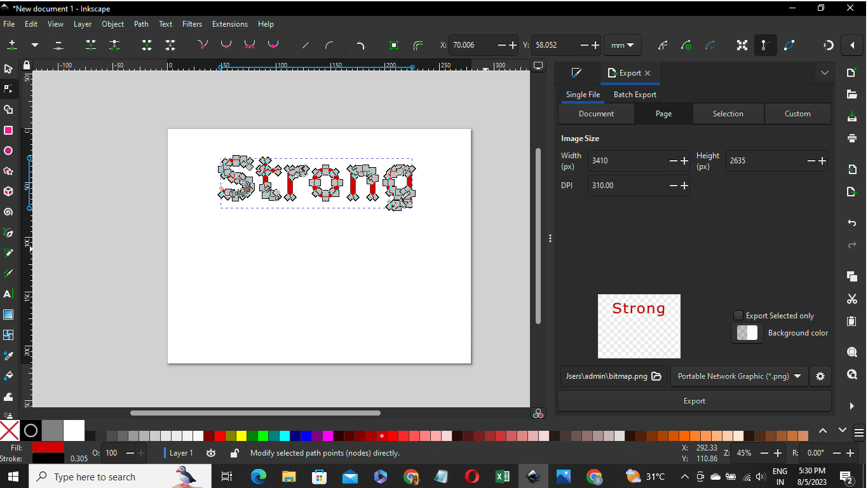Click the Print icon in right toolbar
This screenshot has width=868, height=488.
tap(852, 138)
